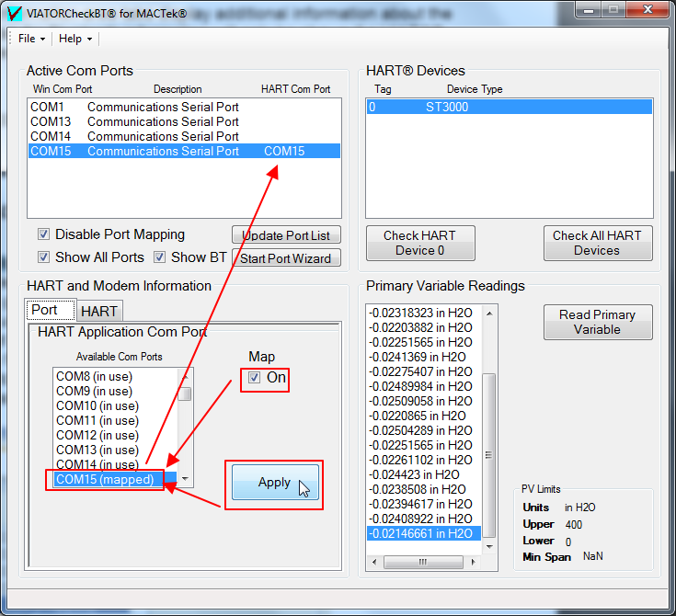Select reading -0.02318323 in H2O
The image size is (676, 616).
(424, 313)
